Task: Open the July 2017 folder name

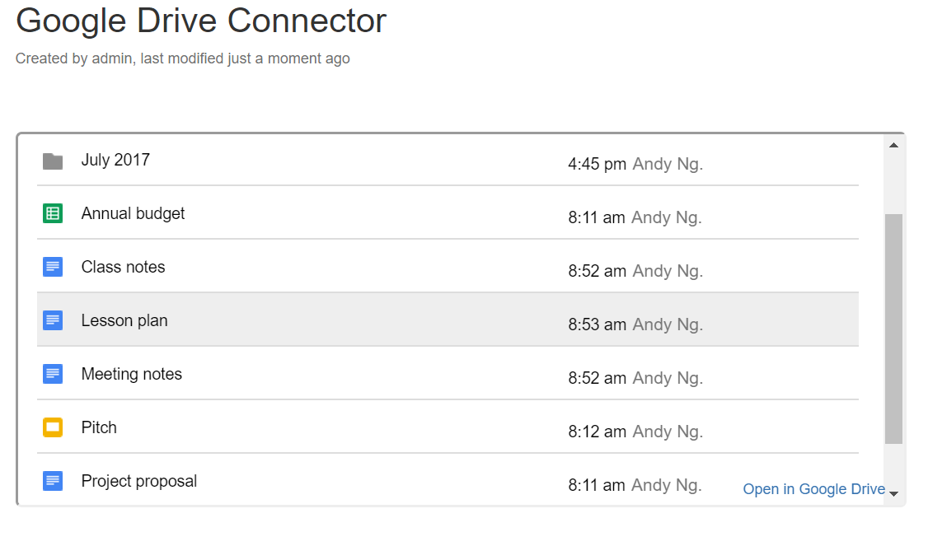Action: 115,160
